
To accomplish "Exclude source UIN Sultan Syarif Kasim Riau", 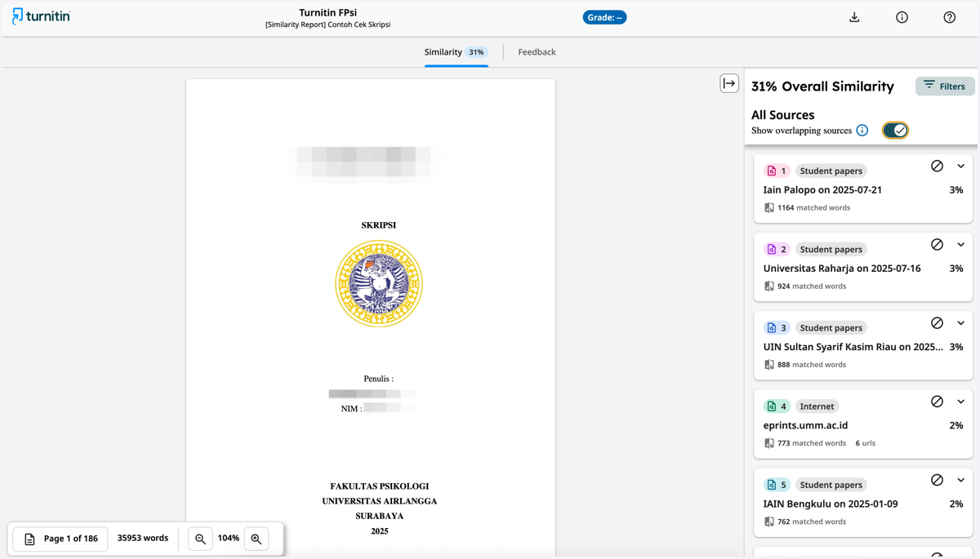I will tap(937, 322).
